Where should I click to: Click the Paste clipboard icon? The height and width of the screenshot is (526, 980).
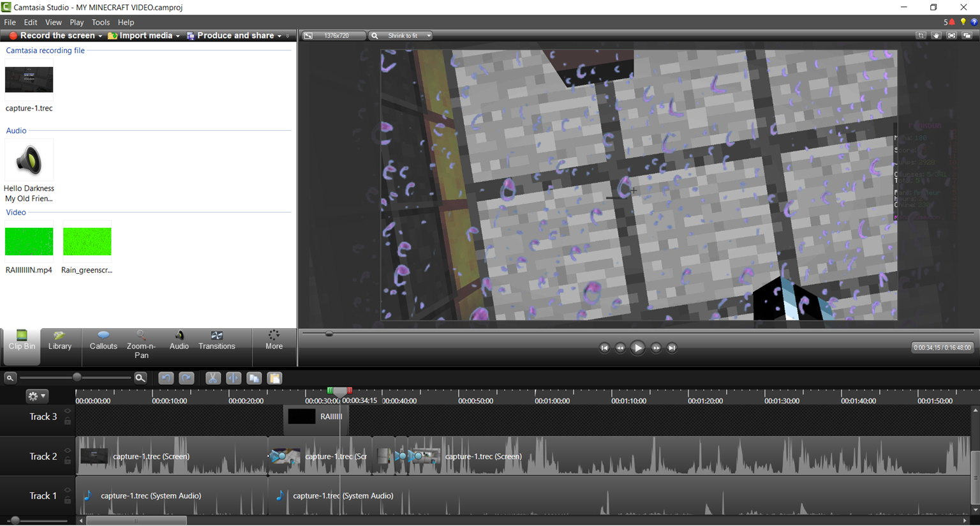(x=274, y=379)
